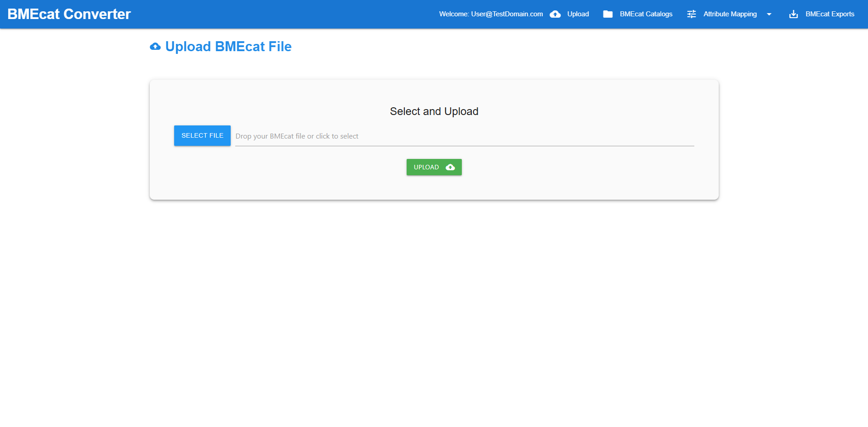Open BMEcat Catalogs page

point(646,14)
